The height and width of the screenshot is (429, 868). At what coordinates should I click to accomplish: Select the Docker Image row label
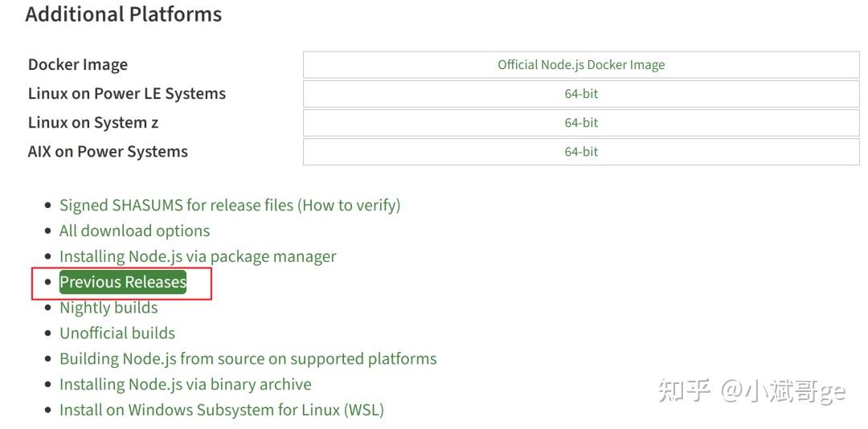pyautogui.click(x=78, y=65)
